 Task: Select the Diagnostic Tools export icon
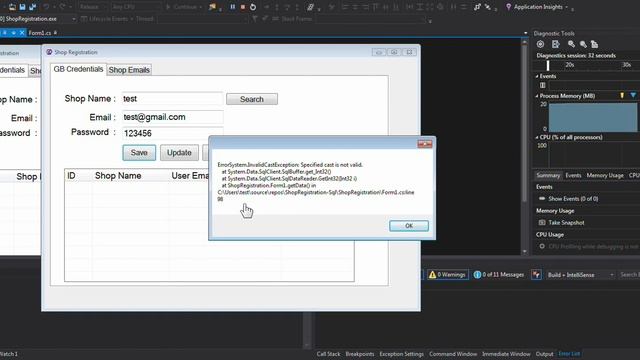556,44
